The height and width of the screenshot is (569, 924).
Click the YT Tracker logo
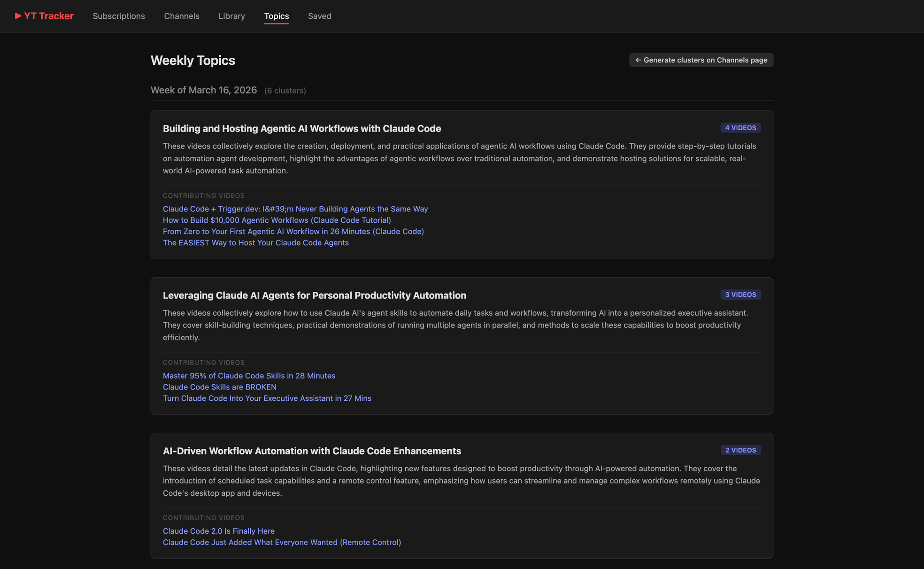tap(44, 16)
